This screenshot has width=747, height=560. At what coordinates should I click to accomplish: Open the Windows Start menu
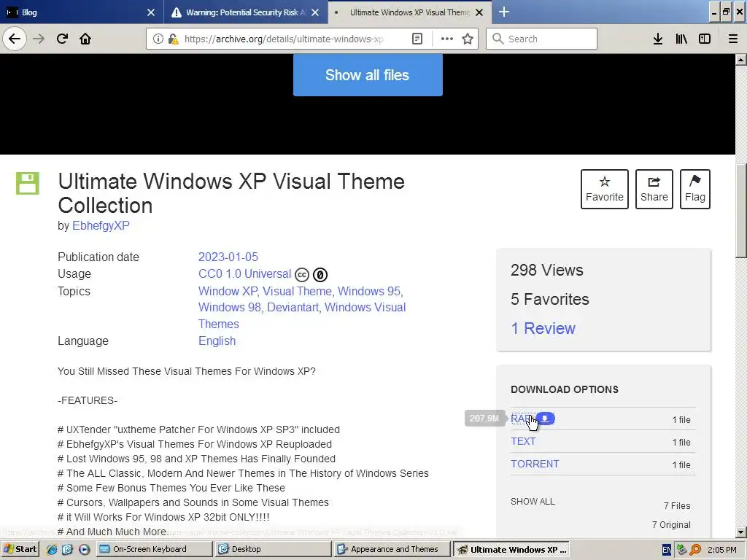pyautogui.click(x=20, y=549)
